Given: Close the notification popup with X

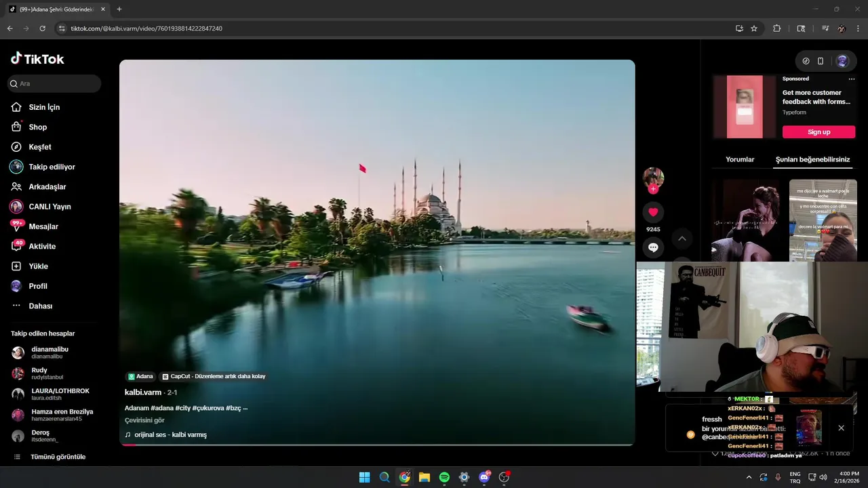Looking at the screenshot, I should tap(841, 428).
